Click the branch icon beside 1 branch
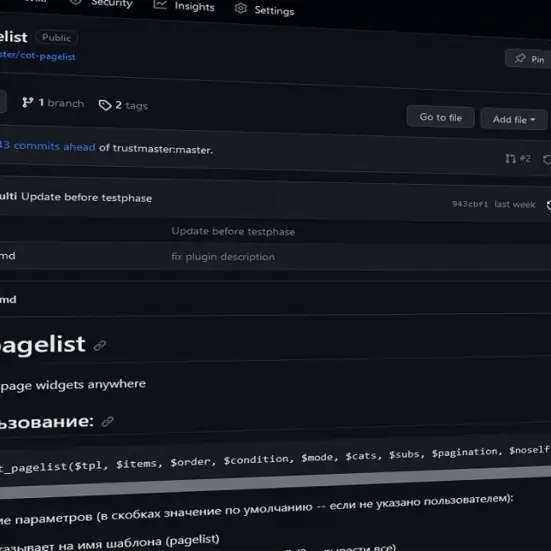Viewport: 551px width, 551px height. 27,102
